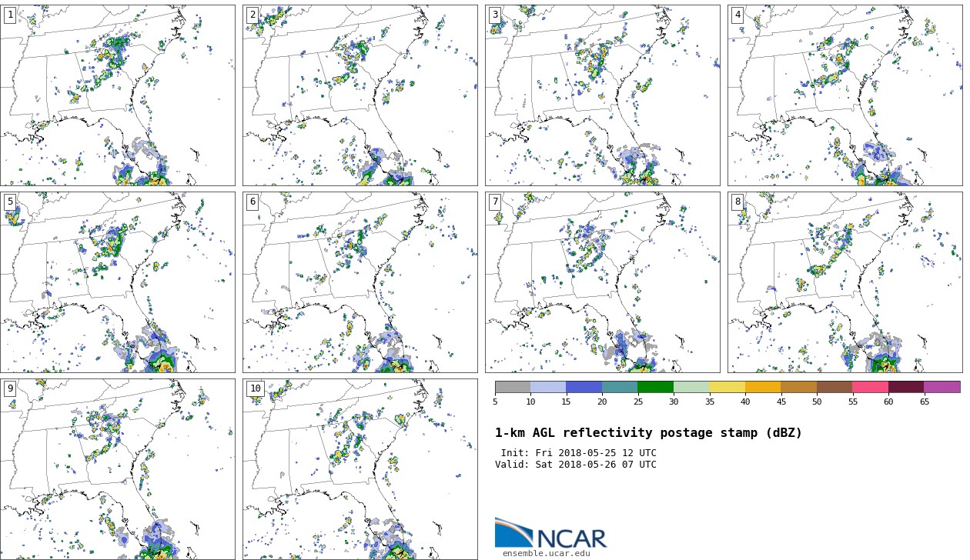Screen dimensions: 970x560
Task: Click the Valid: Sat 2018-05-26 07 UTC text
Action: point(576,465)
